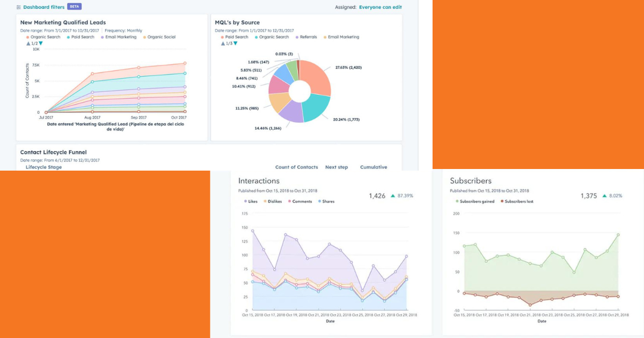Toggle Organic Social series in leads legend
The width and height of the screenshot is (644, 338).
coord(159,37)
